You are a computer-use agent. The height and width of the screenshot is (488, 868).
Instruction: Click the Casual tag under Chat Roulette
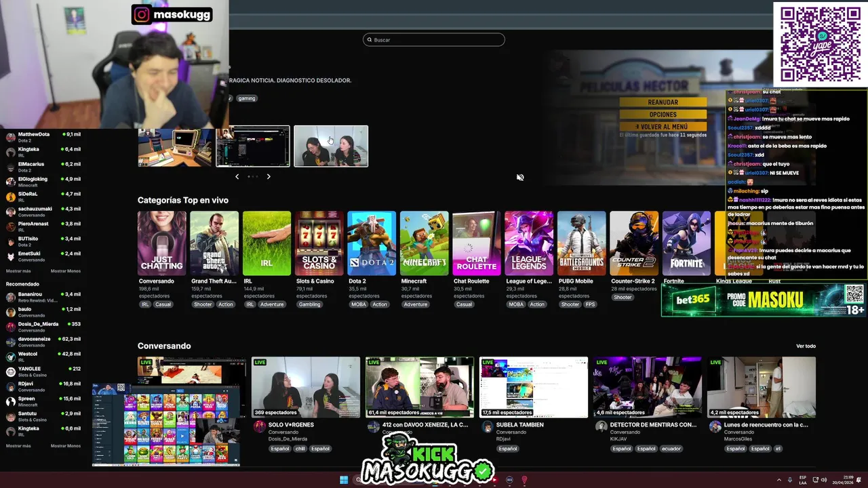click(x=464, y=304)
